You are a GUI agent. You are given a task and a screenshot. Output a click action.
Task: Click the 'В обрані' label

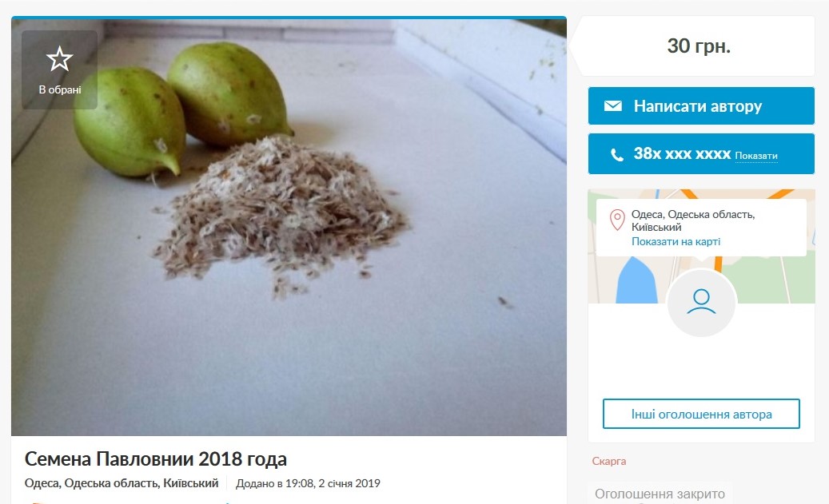[x=60, y=89]
